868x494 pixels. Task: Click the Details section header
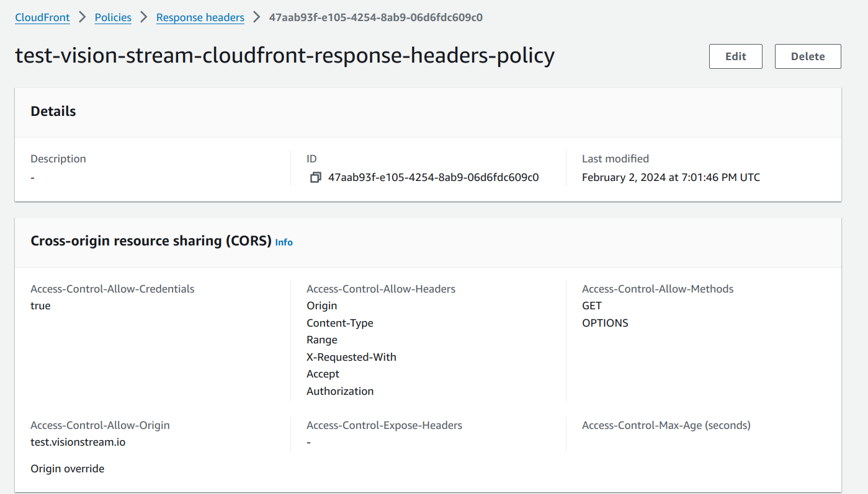(x=53, y=111)
